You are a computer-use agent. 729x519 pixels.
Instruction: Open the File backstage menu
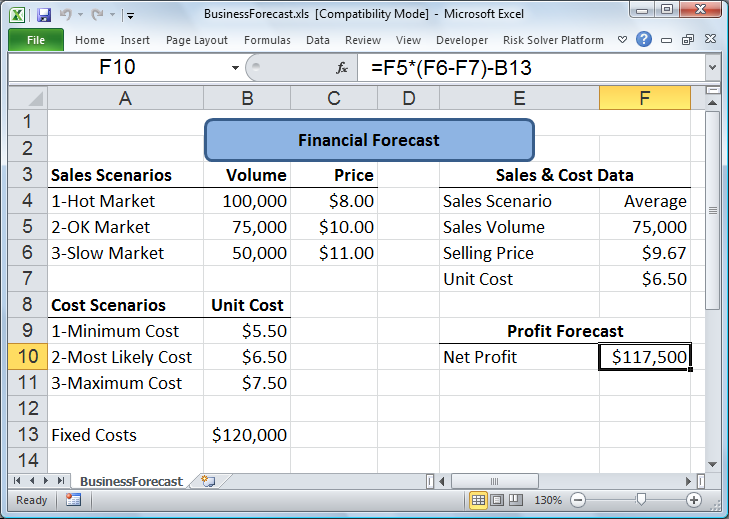(x=36, y=40)
